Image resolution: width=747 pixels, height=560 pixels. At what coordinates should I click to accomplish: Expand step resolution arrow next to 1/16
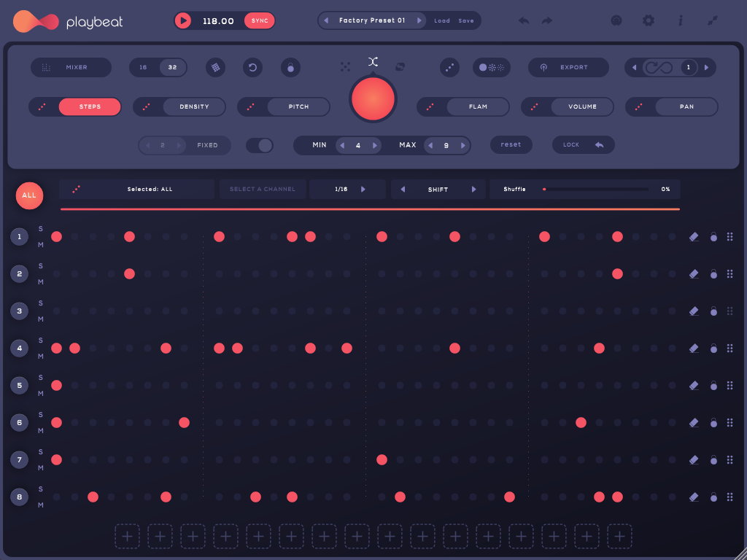[x=363, y=190]
